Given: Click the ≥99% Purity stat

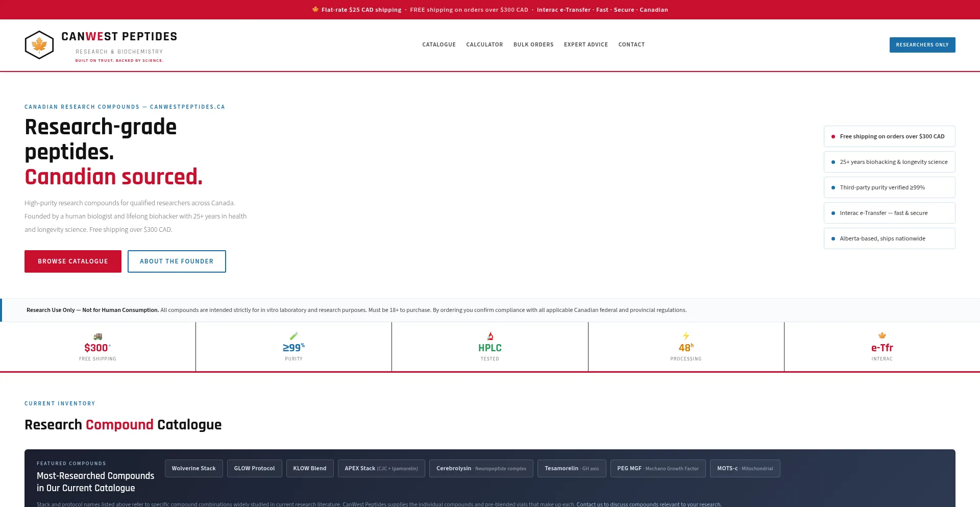Looking at the screenshot, I should 294,347.
